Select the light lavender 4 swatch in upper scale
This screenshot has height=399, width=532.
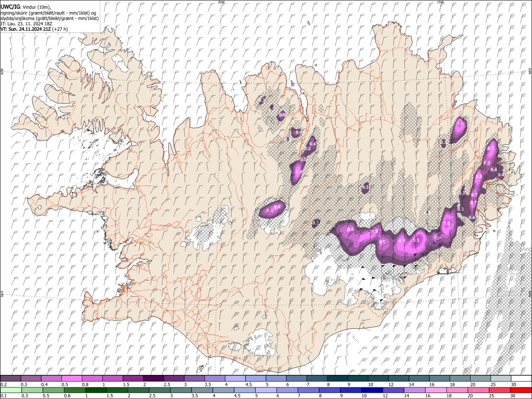coord(234,378)
